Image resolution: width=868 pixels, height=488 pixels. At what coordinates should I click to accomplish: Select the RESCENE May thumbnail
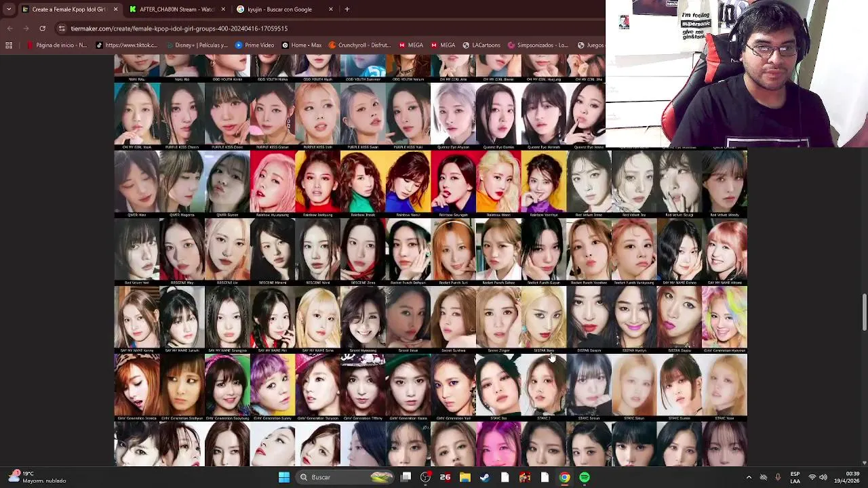pyautogui.click(x=182, y=251)
